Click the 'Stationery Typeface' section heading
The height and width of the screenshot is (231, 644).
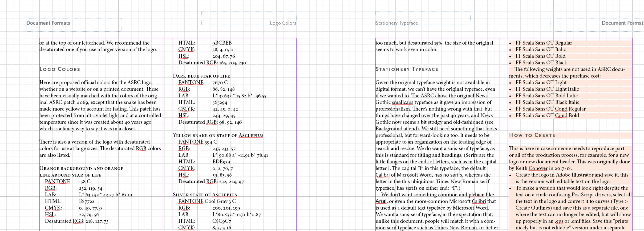click(407, 69)
